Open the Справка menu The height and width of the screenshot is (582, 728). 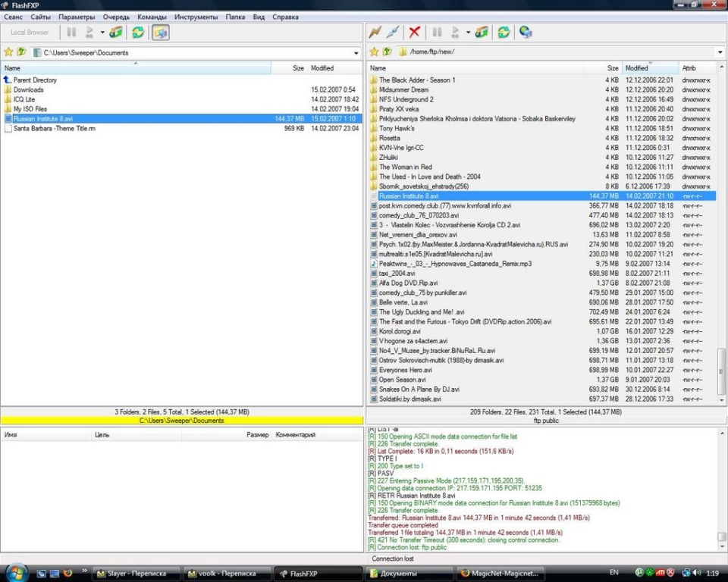click(285, 17)
